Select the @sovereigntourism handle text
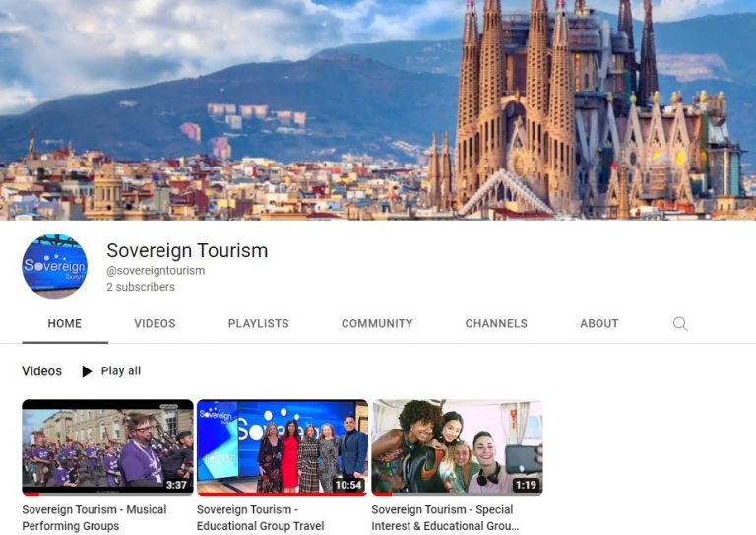 tap(156, 271)
